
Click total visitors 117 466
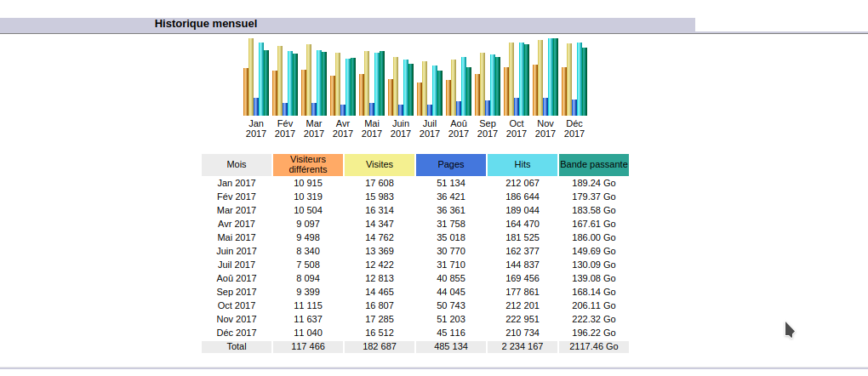pyautogui.click(x=308, y=346)
